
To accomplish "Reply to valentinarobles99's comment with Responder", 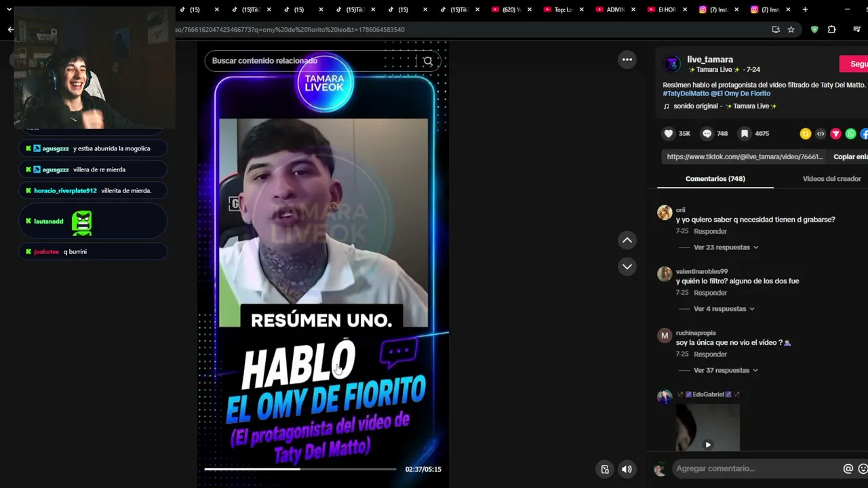I will point(710,293).
